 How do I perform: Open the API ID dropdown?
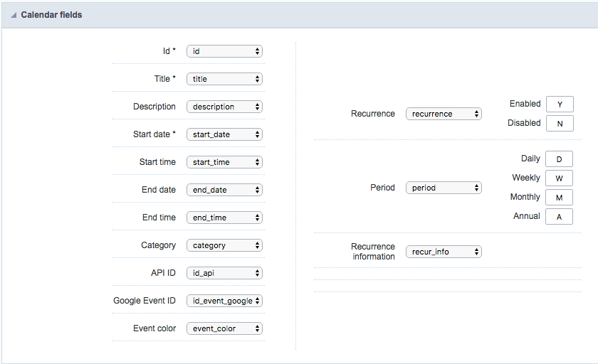point(224,273)
